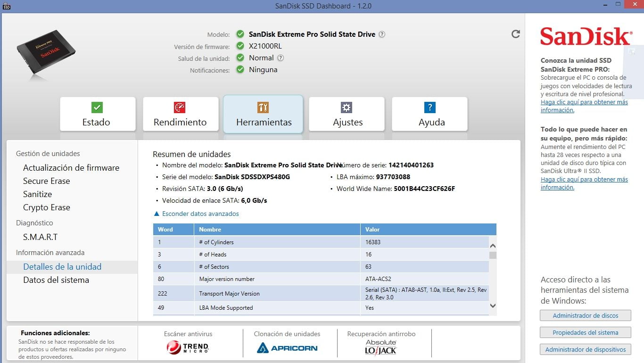Click the value 16383
This screenshot has height=363, width=644.
tap(373, 242)
